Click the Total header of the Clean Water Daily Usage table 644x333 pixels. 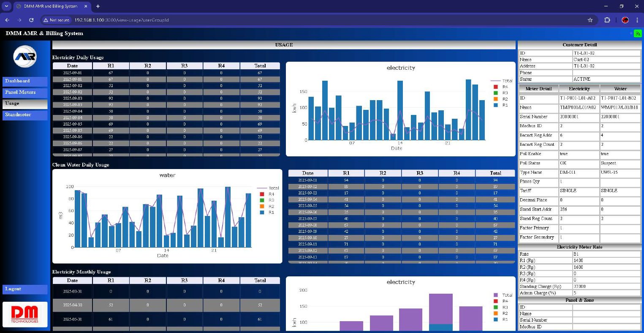tap(496, 173)
